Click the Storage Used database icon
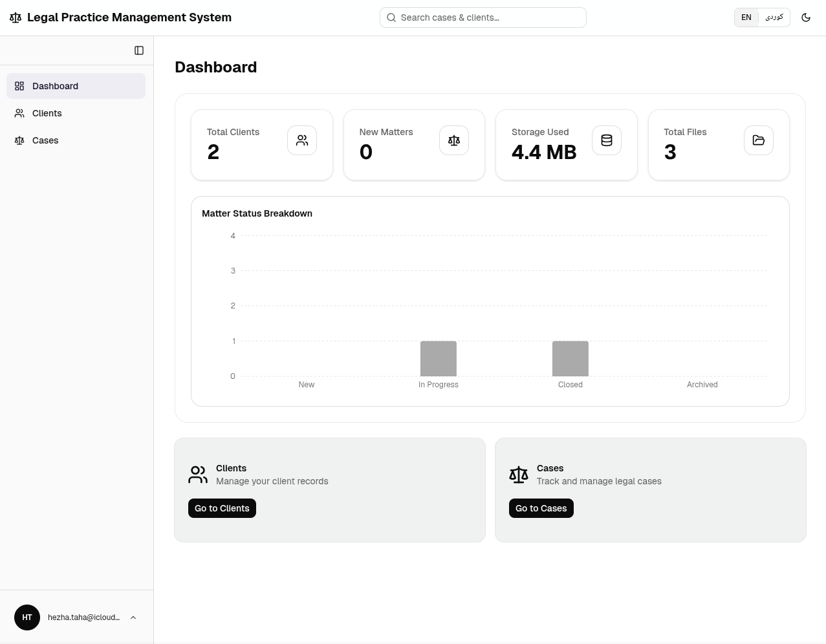826x644 pixels. [607, 140]
